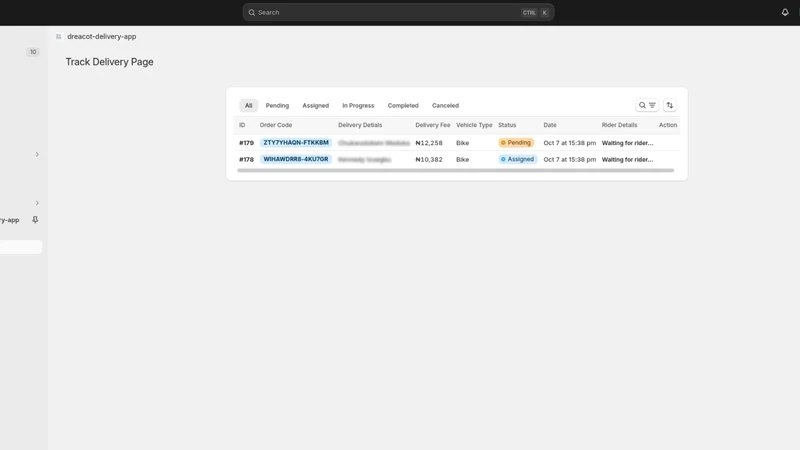800x450 pixels.
Task: Click Bike vehicle type in row #178
Action: [463, 159]
